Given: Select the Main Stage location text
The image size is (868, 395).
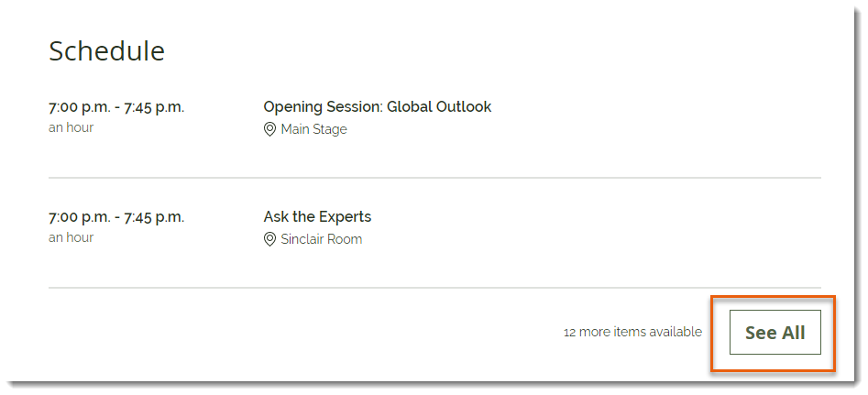Looking at the screenshot, I should [313, 129].
